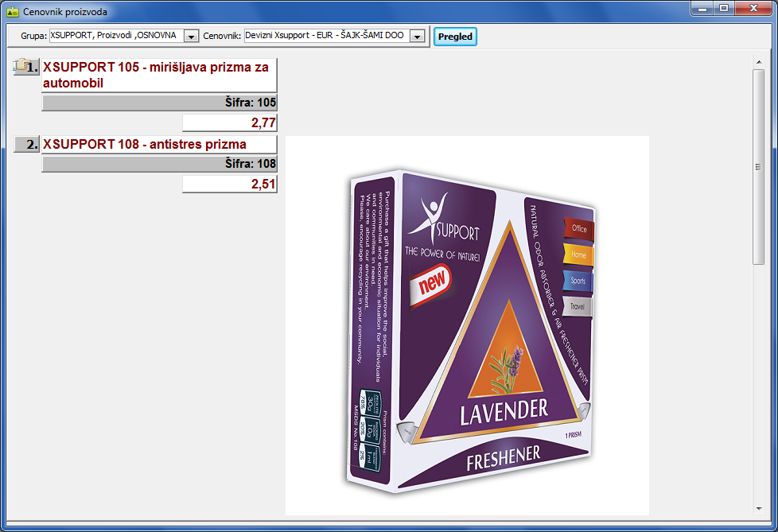The image size is (778, 532).
Task: Open the Cenovnik dropdown arrow
Action: [418, 37]
